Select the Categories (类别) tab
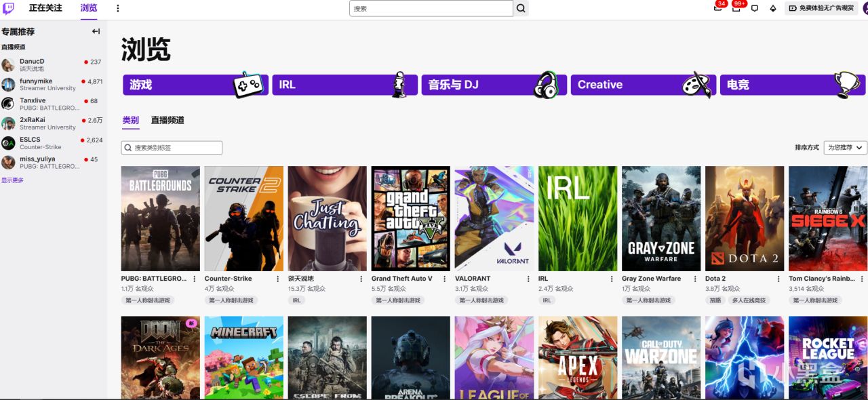Image resolution: width=868 pixels, height=400 pixels. 131,120
